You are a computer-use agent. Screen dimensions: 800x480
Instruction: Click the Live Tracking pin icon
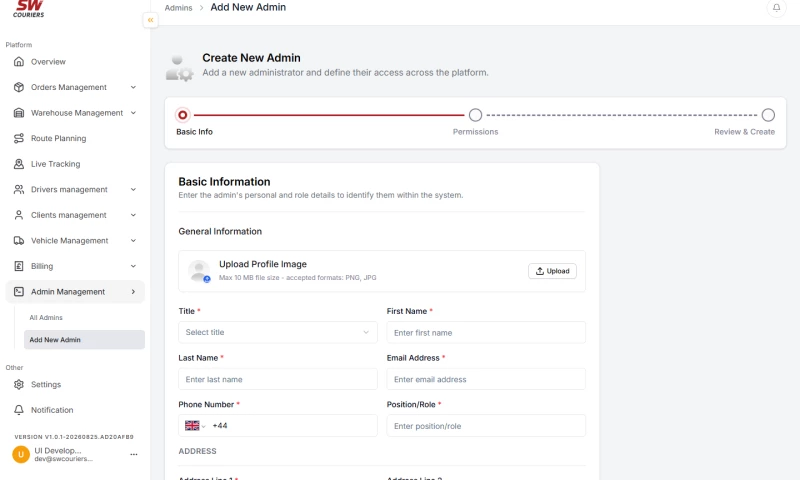click(19, 164)
